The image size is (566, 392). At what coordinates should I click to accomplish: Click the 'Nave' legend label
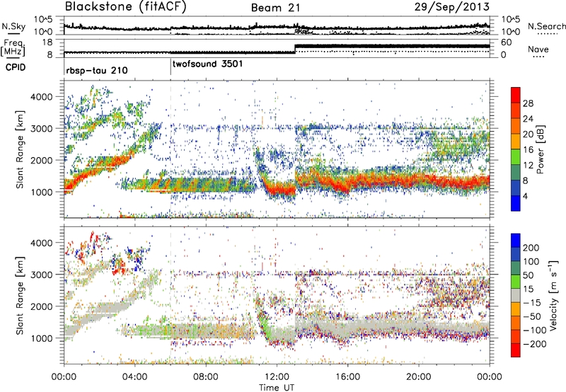[538, 50]
